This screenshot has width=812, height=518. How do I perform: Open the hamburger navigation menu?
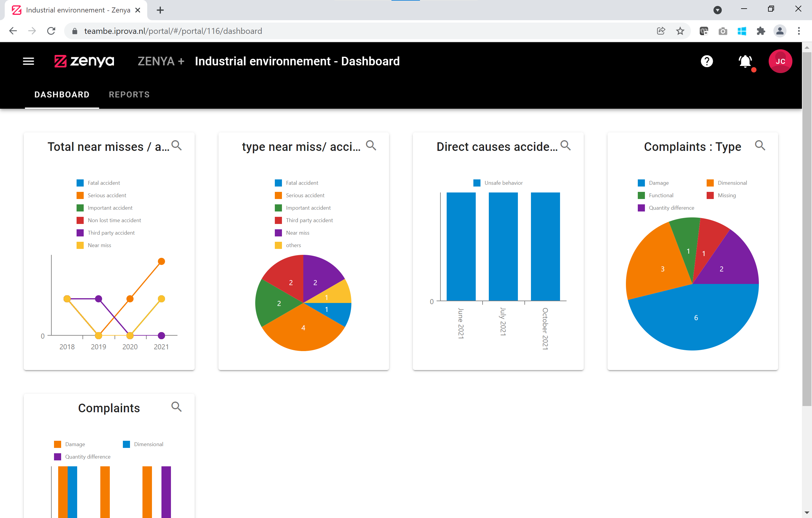coord(28,61)
